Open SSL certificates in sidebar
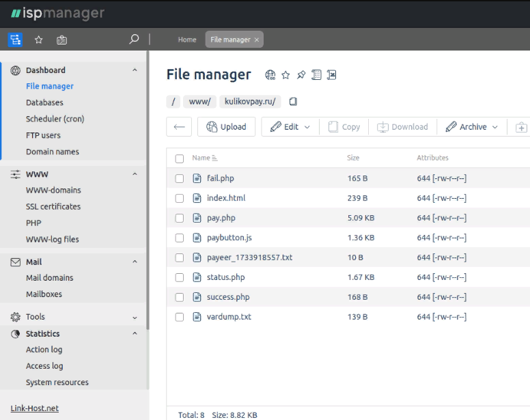Image resolution: width=530 pixels, height=420 pixels. [x=53, y=206]
